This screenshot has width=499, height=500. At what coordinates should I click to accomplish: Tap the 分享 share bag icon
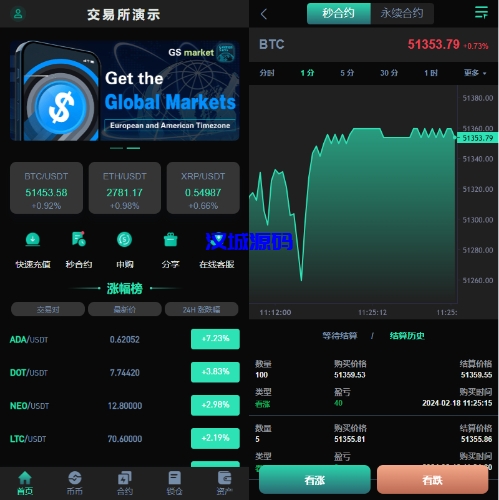[170, 239]
